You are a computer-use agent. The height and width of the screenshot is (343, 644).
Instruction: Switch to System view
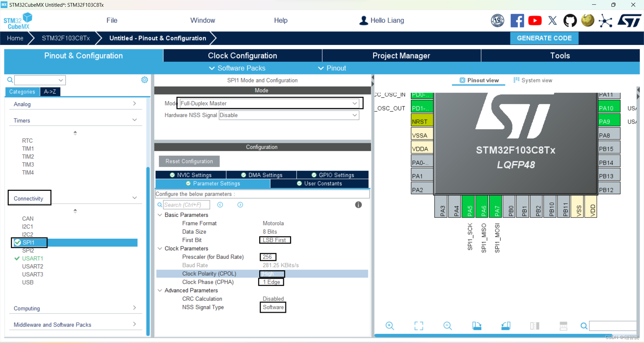(x=533, y=80)
